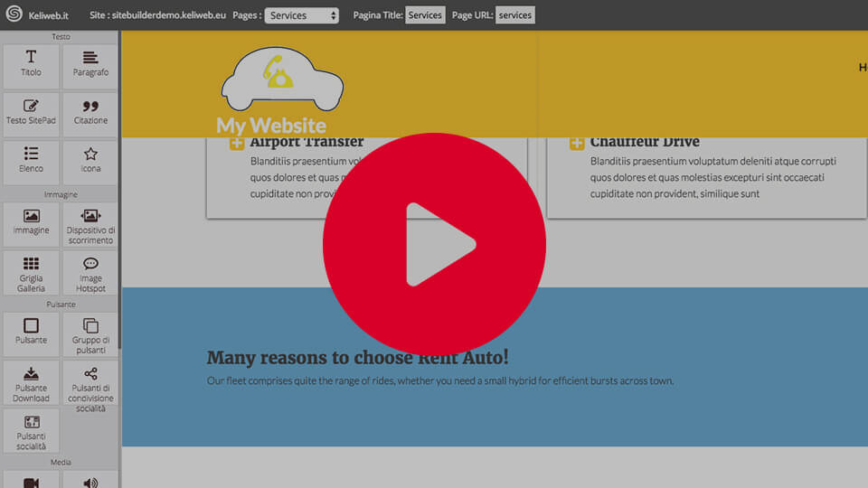Choose the Gruppo di pulsanti widget

click(90, 332)
